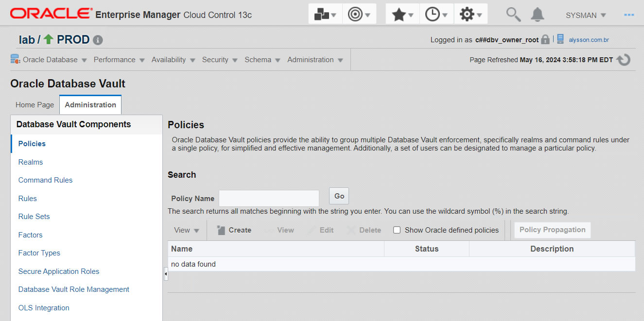The width and height of the screenshot is (644, 321).
Task: Click the search magnifier icon
Action: point(513,15)
